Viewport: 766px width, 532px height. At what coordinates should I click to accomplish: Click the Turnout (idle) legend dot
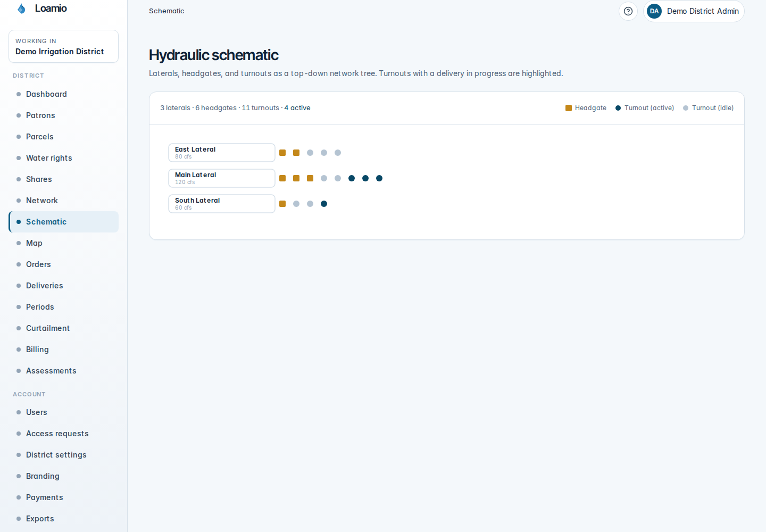coord(686,108)
